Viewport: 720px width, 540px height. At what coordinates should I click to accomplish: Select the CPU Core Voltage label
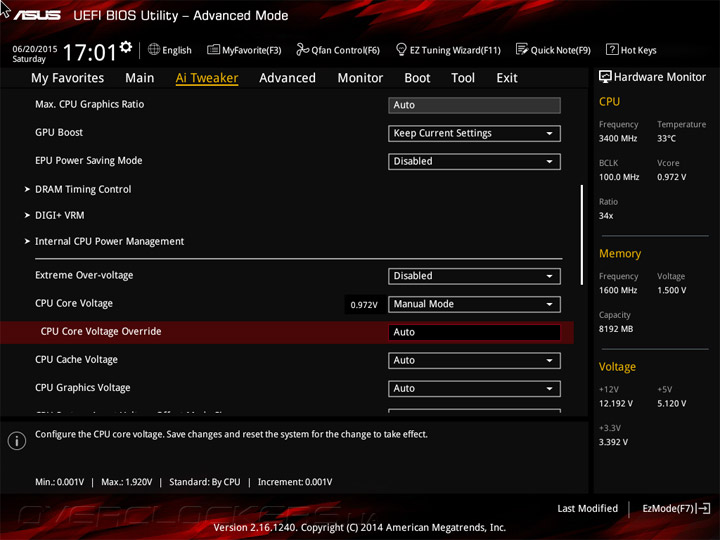pyautogui.click(x=73, y=303)
